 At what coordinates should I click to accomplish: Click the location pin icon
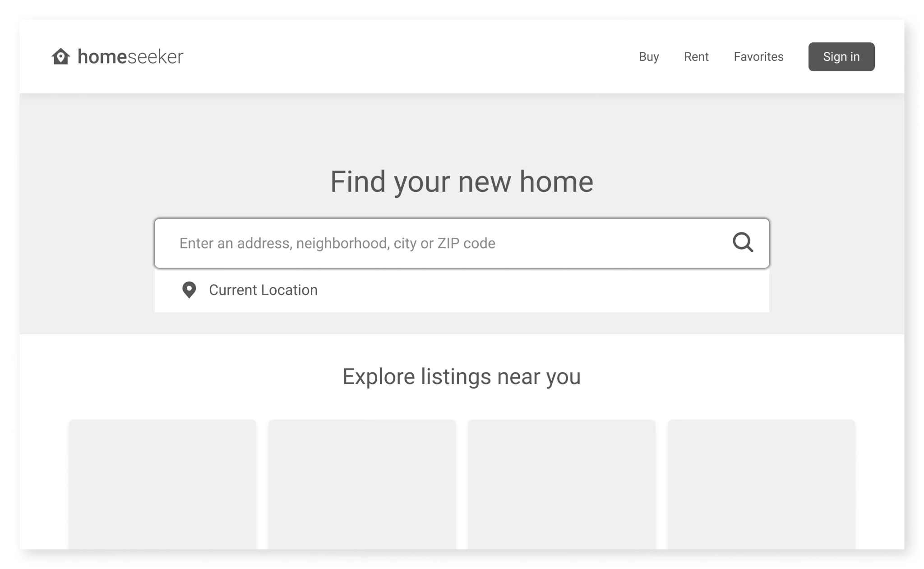click(x=189, y=290)
